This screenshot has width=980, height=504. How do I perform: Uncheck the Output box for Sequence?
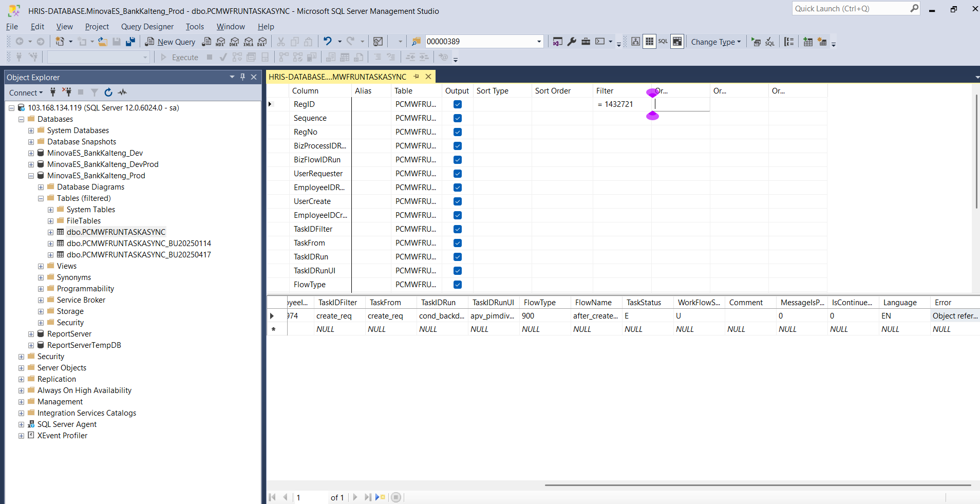point(458,118)
